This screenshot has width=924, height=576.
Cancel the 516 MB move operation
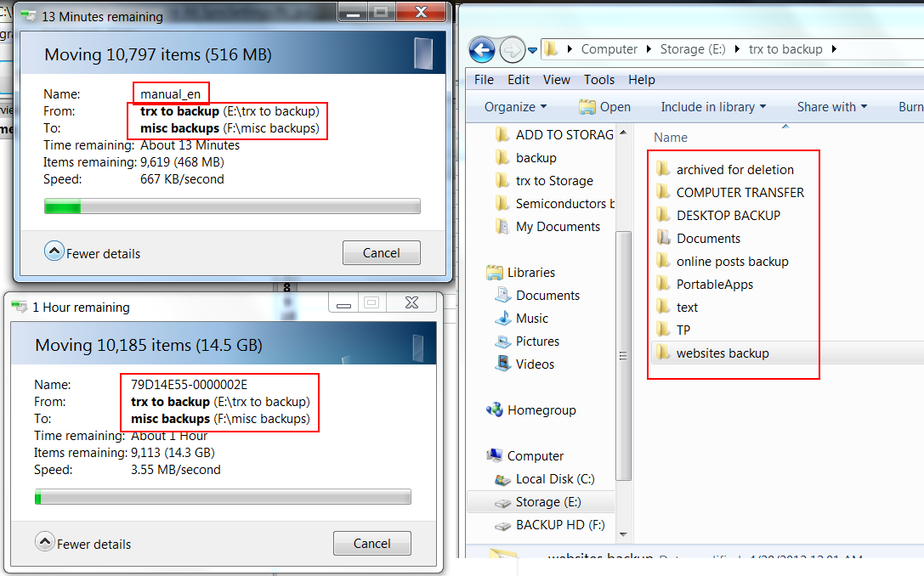click(382, 252)
